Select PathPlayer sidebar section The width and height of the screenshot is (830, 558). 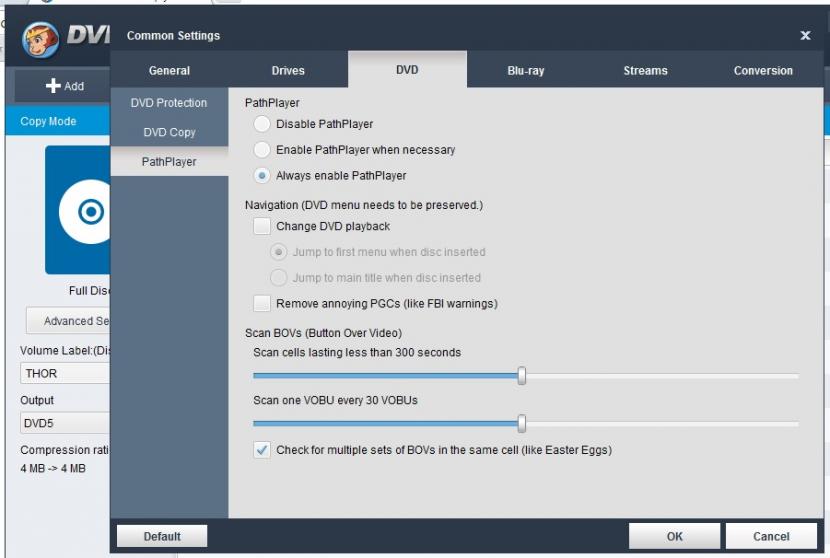[x=169, y=161]
